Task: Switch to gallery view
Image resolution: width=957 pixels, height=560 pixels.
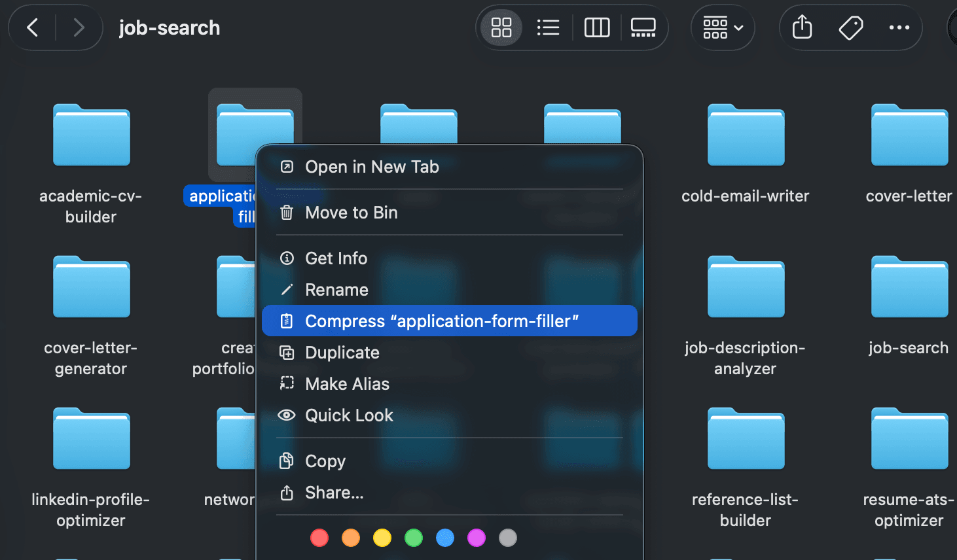Action: click(643, 27)
